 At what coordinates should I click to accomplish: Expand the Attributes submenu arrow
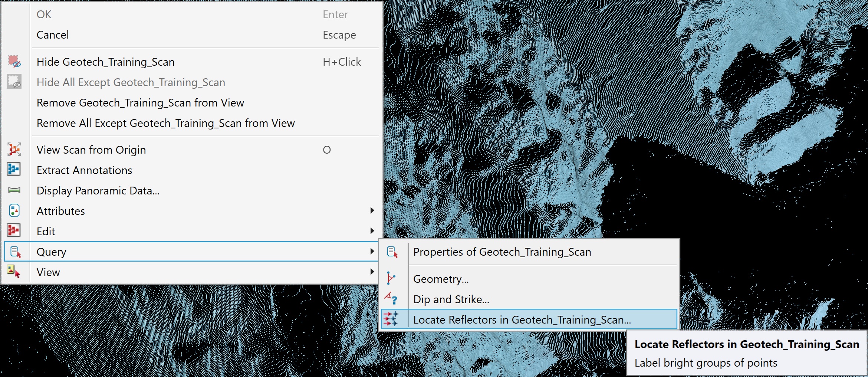[372, 211]
